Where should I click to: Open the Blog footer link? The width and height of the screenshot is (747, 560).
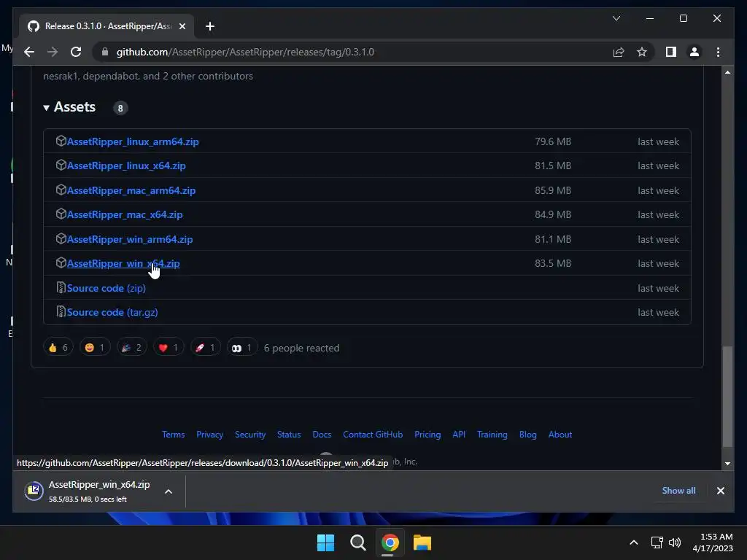pyautogui.click(x=528, y=435)
